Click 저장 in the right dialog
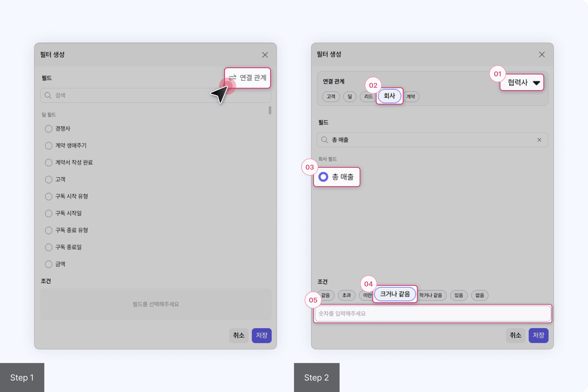This screenshot has height=392, width=588. coord(538,335)
